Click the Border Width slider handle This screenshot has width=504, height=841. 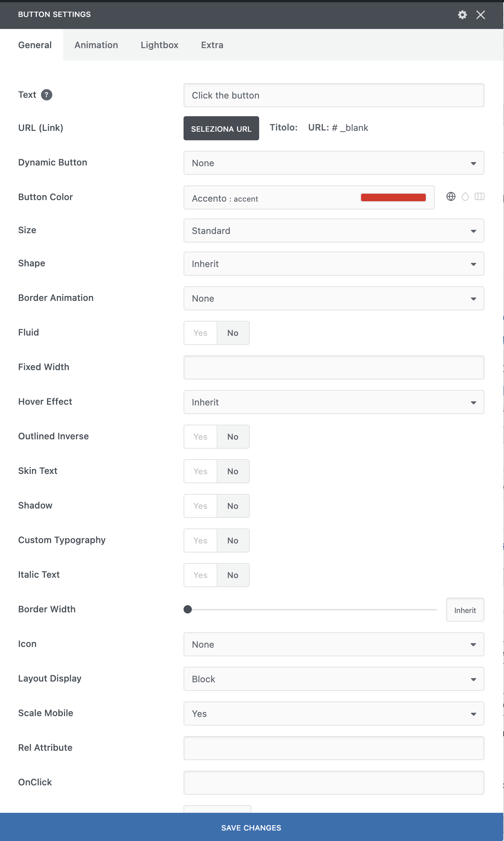point(188,609)
